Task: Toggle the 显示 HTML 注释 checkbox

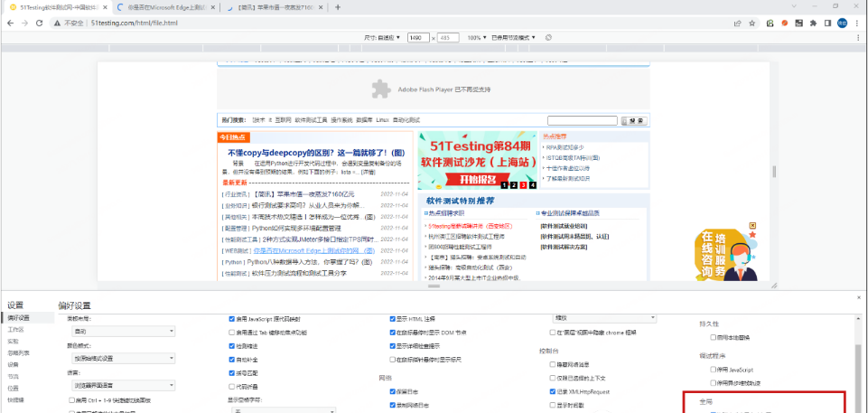Action: point(393,319)
